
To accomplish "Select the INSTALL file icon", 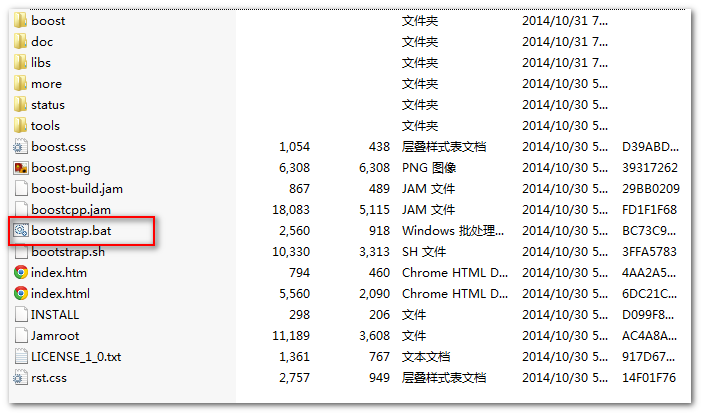I will click(x=21, y=314).
